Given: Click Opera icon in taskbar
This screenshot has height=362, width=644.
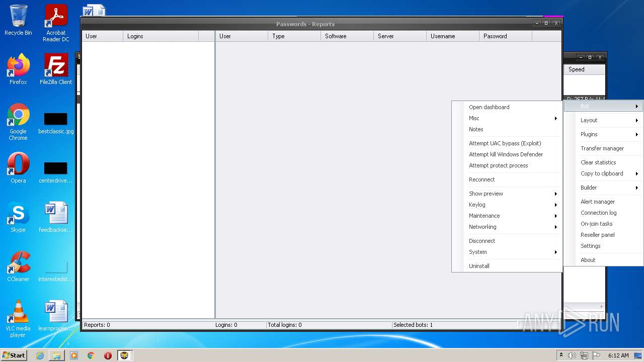Looking at the screenshot, I should (x=108, y=355).
